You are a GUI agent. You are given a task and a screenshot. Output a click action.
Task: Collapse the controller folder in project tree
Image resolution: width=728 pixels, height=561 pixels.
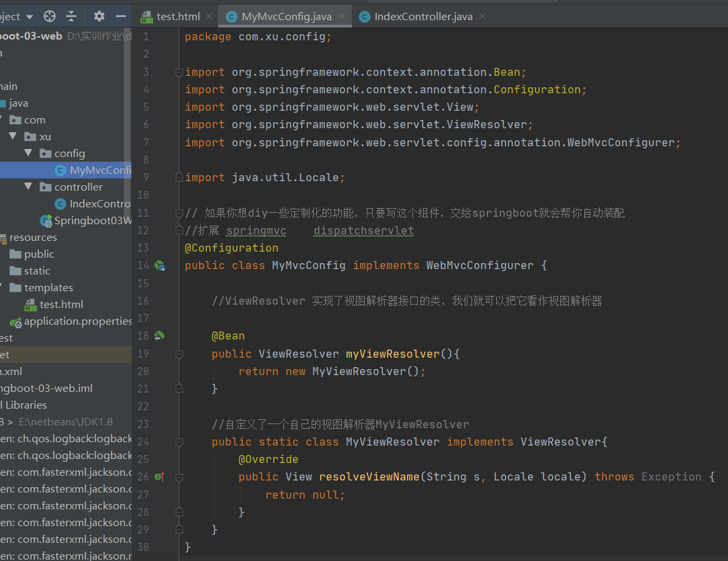point(28,187)
